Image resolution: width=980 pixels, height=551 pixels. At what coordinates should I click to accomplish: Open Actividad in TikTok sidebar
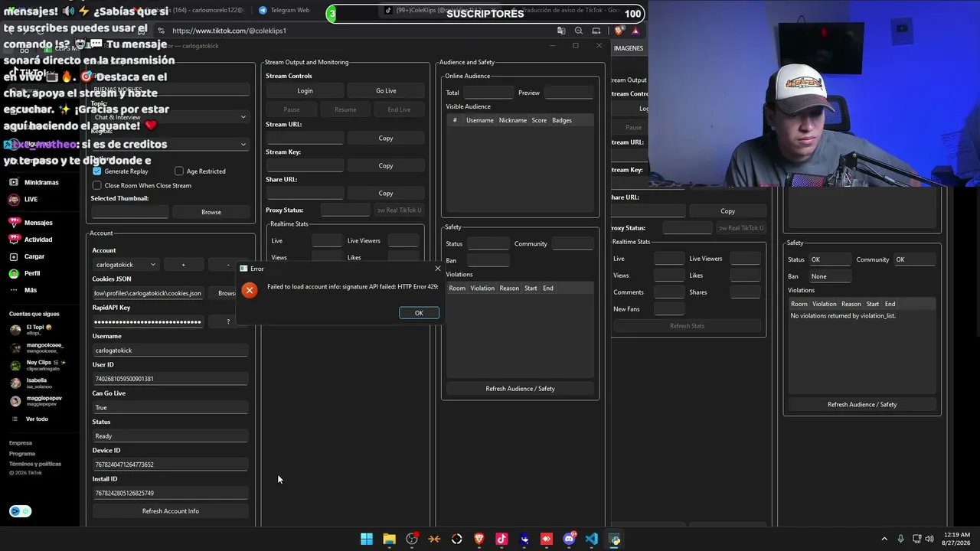[31, 240]
